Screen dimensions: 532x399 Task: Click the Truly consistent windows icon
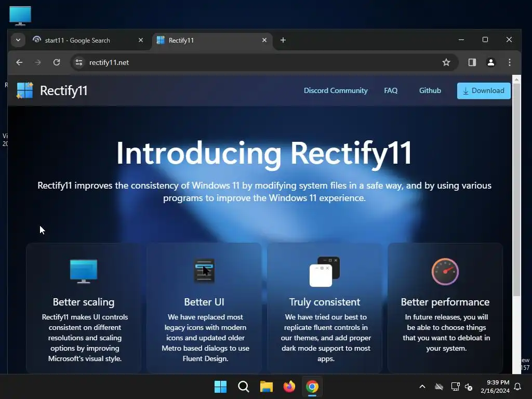click(325, 272)
